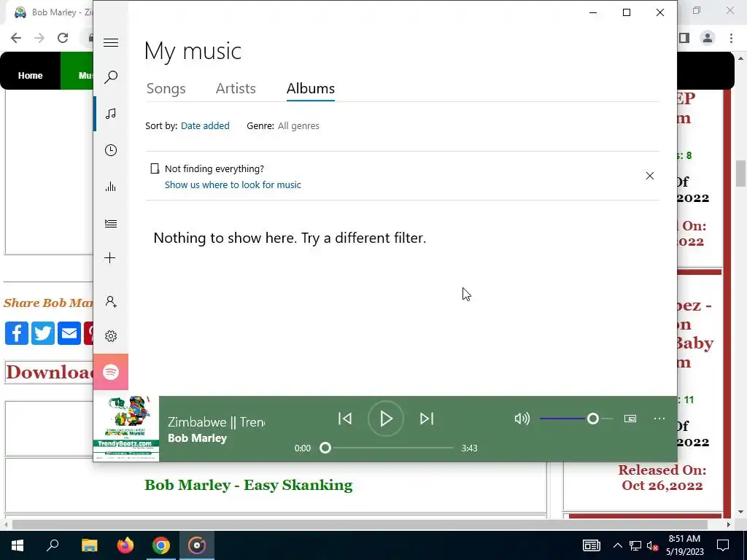Viewport: 747px width, 560px height.
Task: Share page via Facebook icon
Action: [x=17, y=332]
